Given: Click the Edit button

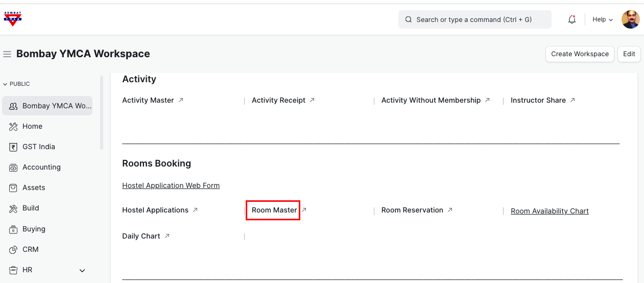Looking at the screenshot, I should 629,54.
